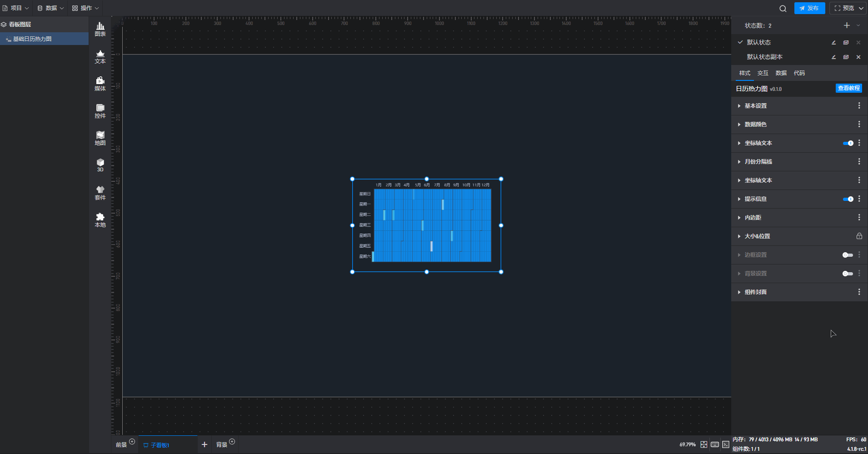The image size is (868, 454).
Task: Open the three-dot menu for 月份分隔线
Action: tap(859, 161)
